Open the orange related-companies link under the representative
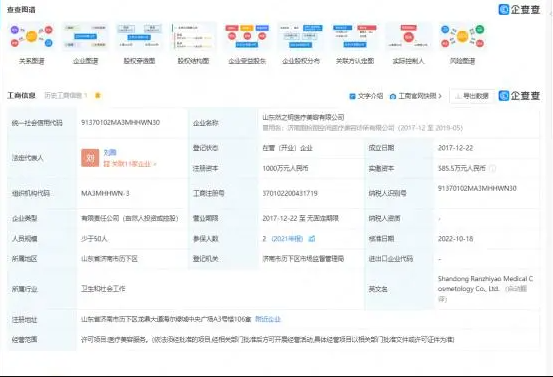Viewport: 553px width, 377px height. (x=130, y=164)
